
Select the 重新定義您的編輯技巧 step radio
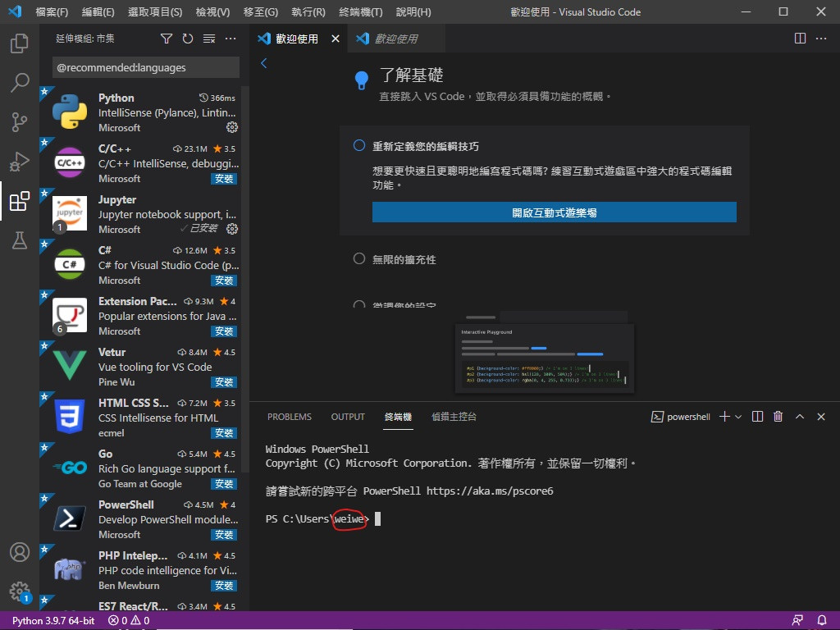pos(359,146)
